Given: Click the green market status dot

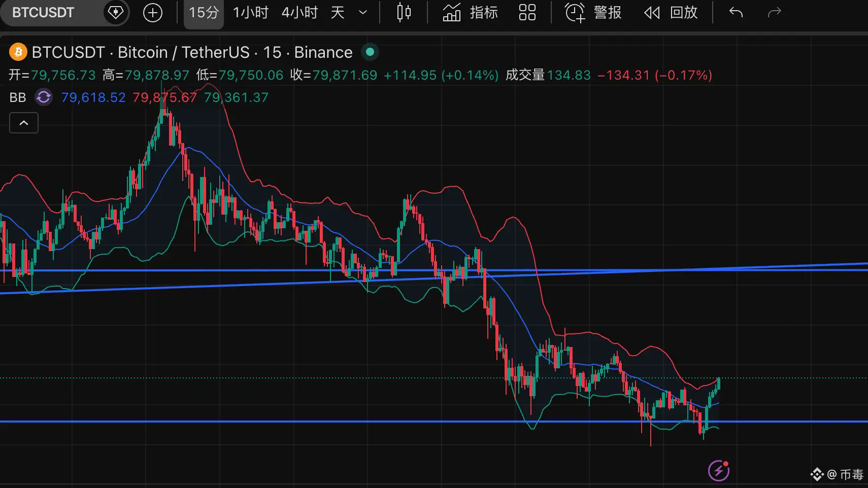Looking at the screenshot, I should coord(370,52).
